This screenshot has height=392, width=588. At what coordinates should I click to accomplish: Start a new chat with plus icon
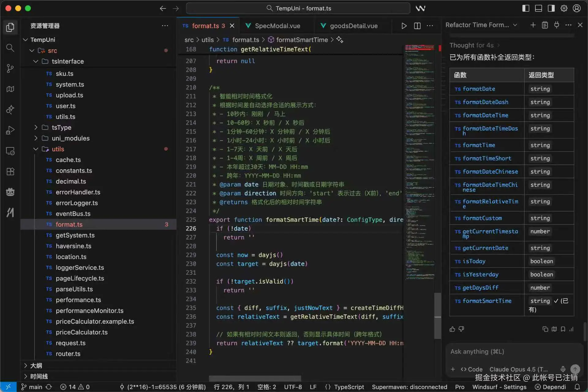pyautogui.click(x=533, y=25)
